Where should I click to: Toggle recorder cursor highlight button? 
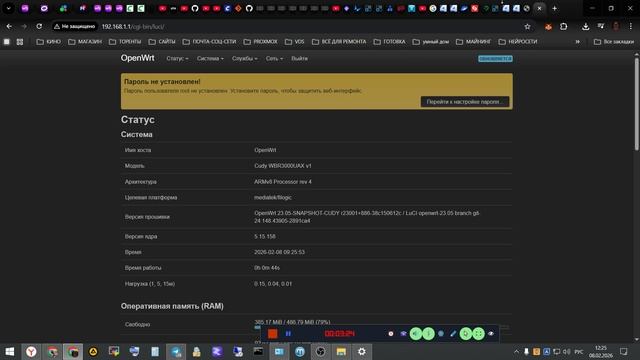466,333
